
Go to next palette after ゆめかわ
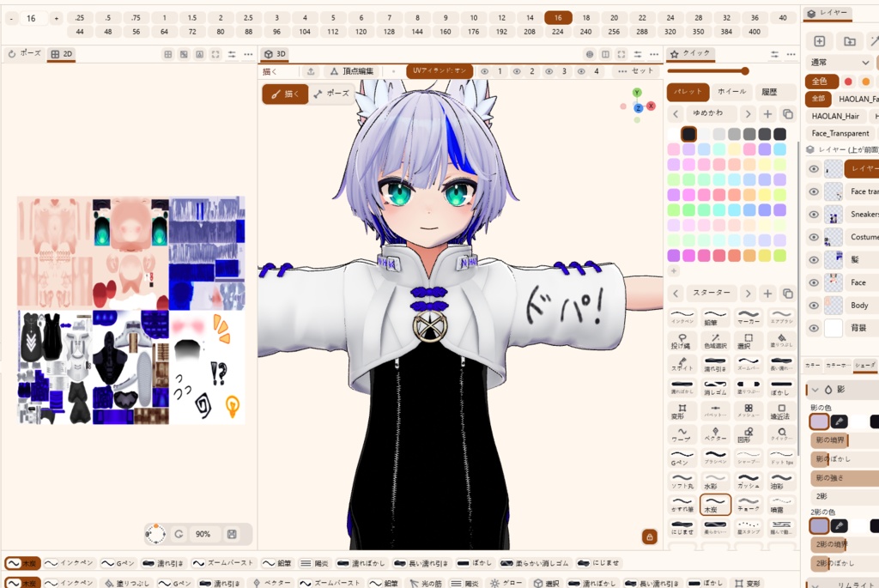point(748,114)
